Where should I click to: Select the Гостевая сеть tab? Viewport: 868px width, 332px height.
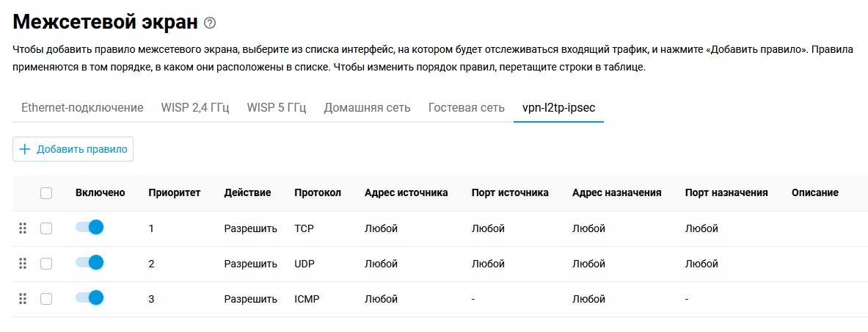[467, 107]
